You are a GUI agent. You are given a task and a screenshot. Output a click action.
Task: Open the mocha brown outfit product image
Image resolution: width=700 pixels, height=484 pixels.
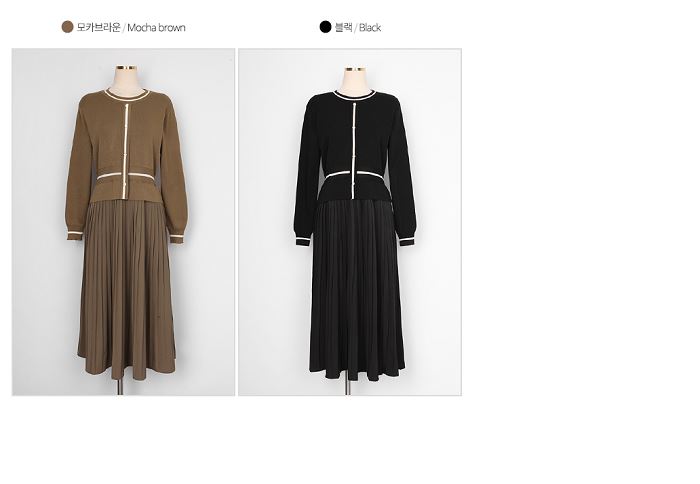pyautogui.click(x=123, y=222)
